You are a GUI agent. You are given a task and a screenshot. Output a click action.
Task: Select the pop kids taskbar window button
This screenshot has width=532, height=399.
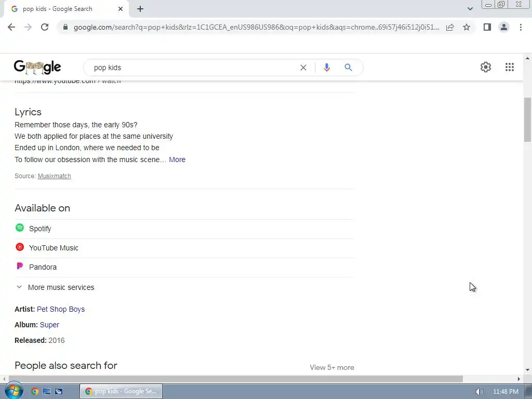[121, 391]
